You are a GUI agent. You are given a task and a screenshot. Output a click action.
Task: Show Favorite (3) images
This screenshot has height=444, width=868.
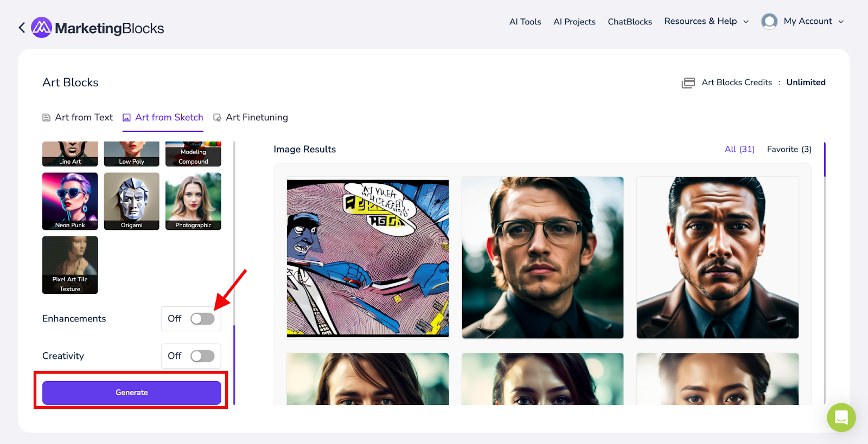pos(789,149)
